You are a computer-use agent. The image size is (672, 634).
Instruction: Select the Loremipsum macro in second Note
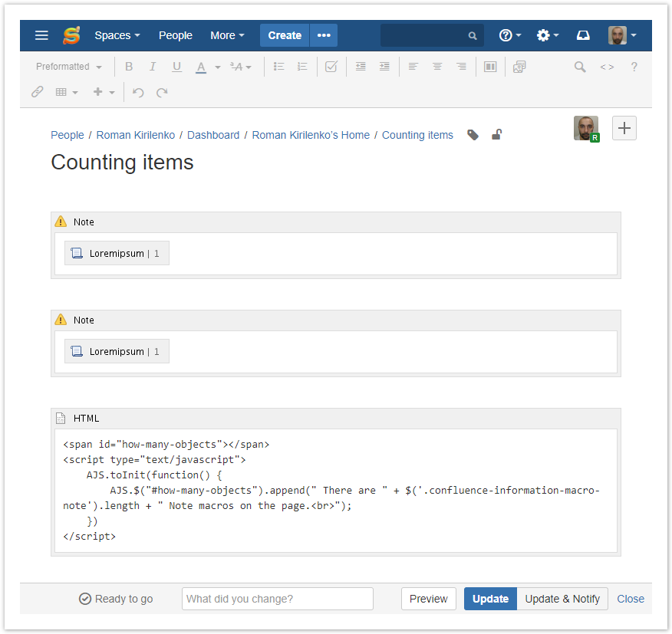(x=117, y=351)
